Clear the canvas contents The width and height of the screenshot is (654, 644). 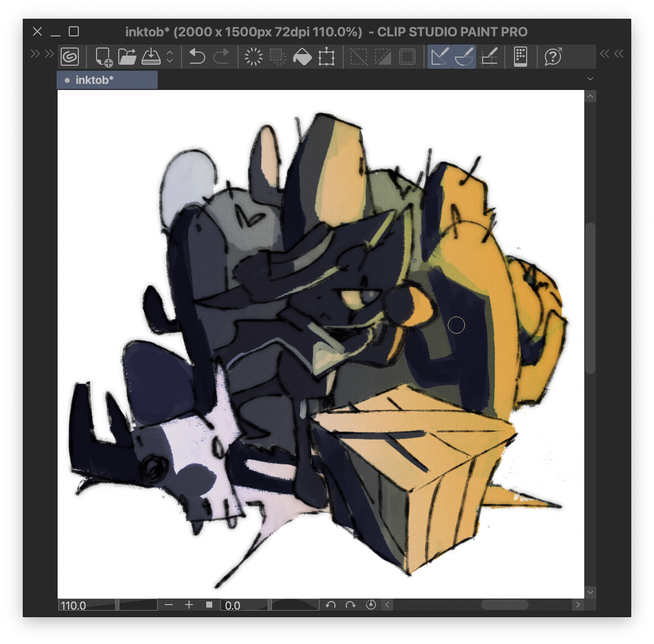pos(253,57)
